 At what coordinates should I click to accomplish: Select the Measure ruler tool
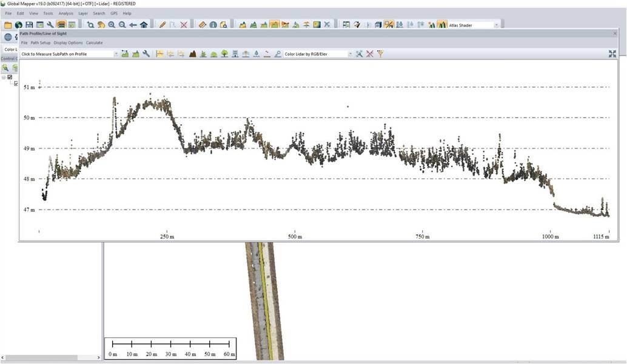pyautogui.click(x=203, y=25)
